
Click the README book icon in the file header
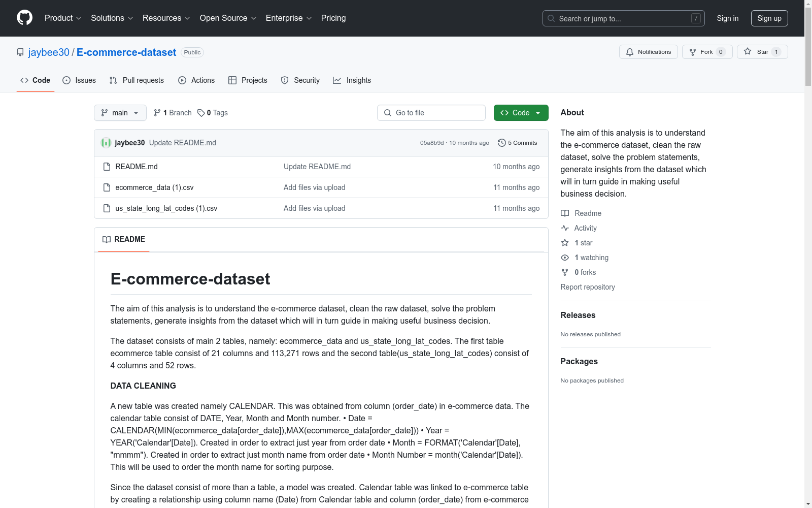click(107, 239)
